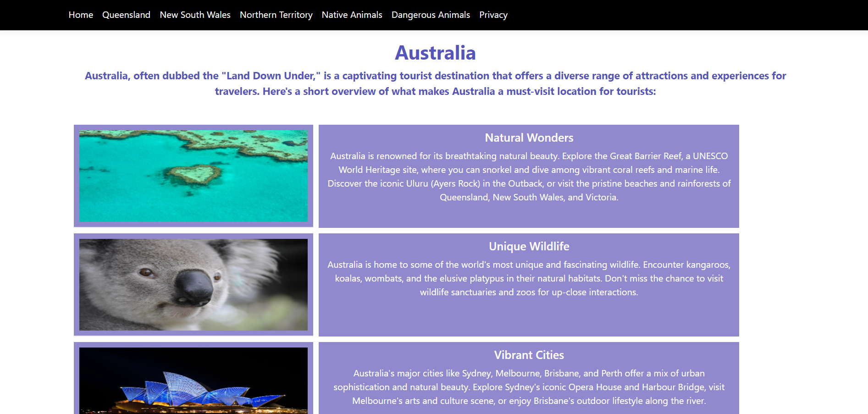868x414 pixels.
Task: Select the Unique Wildlife heading
Action: (x=529, y=246)
